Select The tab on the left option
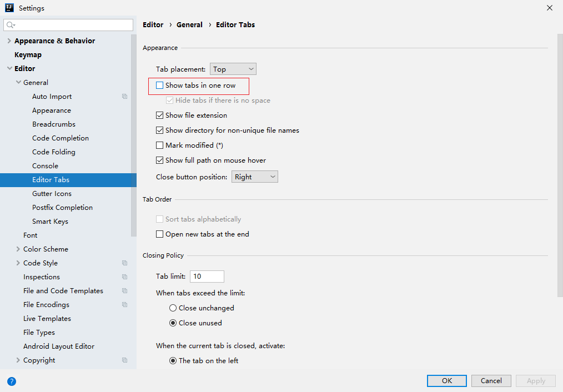Image resolution: width=563 pixels, height=392 pixels. 173,361
